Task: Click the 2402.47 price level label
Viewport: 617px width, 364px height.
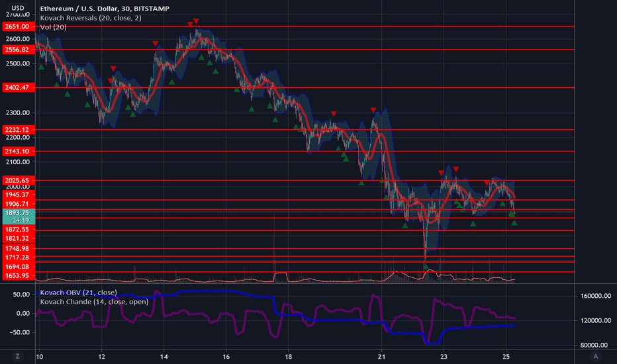Action: pos(19,87)
